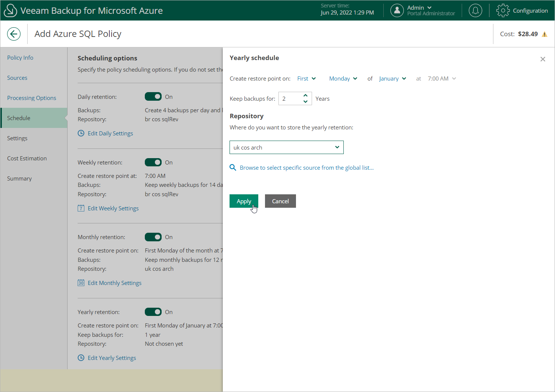Go to Summary step
The height and width of the screenshot is (392, 555).
(19, 178)
